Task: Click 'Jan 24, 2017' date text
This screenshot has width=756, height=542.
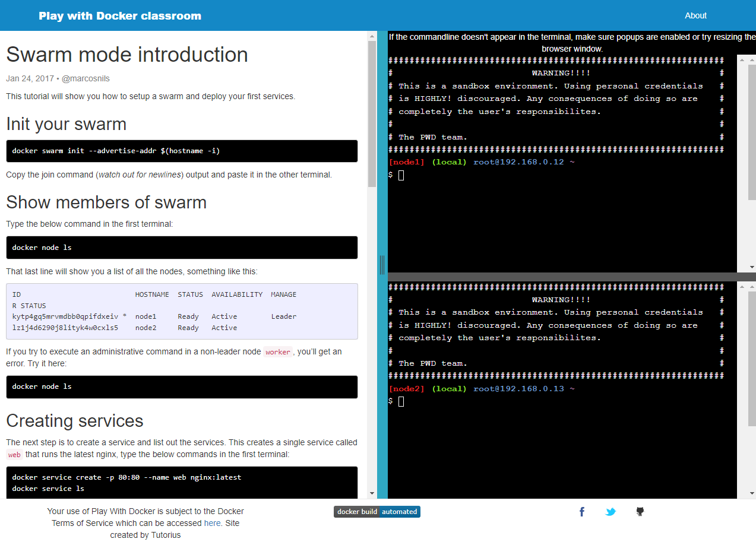Action: [x=30, y=78]
